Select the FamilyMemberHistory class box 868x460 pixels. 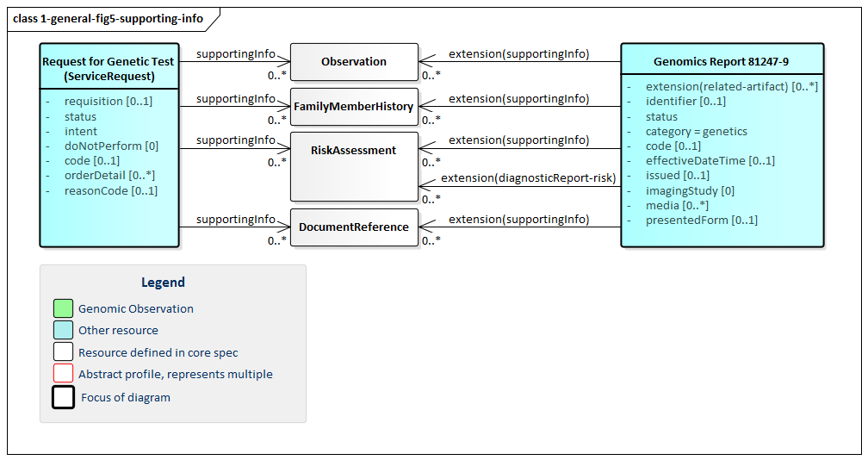pos(354,107)
